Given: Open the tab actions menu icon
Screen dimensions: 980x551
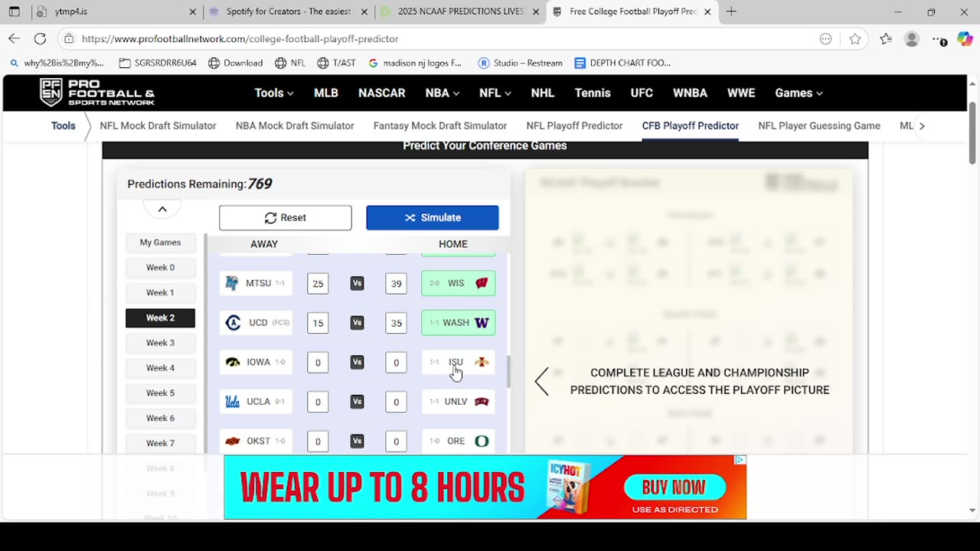Looking at the screenshot, I should point(14,11).
